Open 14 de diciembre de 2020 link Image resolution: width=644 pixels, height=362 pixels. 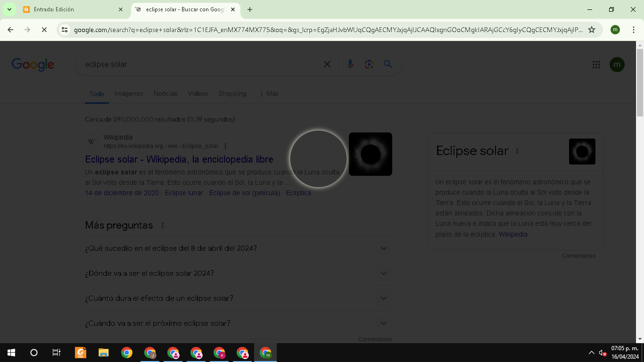click(x=122, y=193)
